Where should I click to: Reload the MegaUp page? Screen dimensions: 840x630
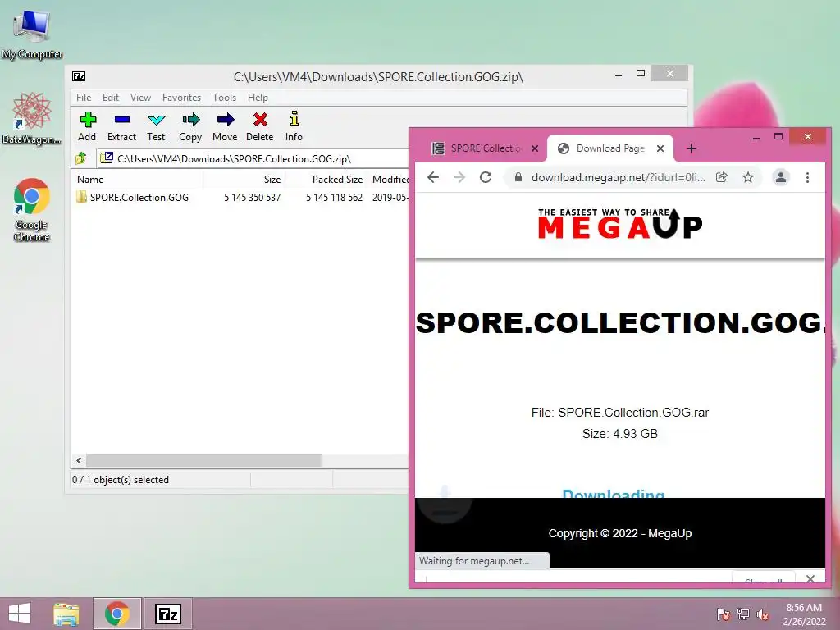tap(486, 177)
